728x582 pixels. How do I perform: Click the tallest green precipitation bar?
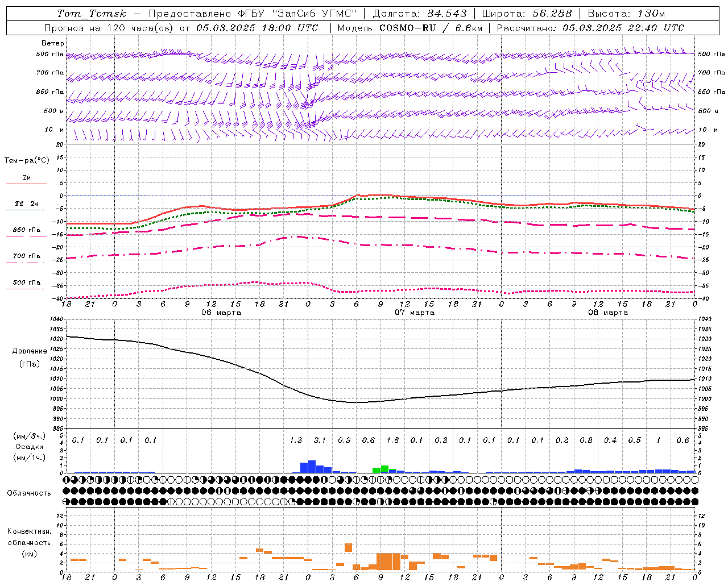pos(384,469)
